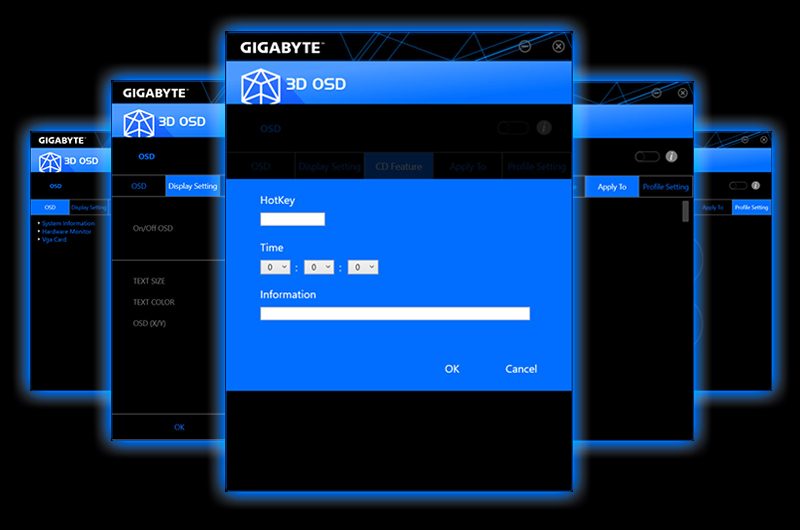Viewport: 800px width, 530px height.
Task: Confirm the CD Feature dialog with OK
Action: (x=452, y=369)
